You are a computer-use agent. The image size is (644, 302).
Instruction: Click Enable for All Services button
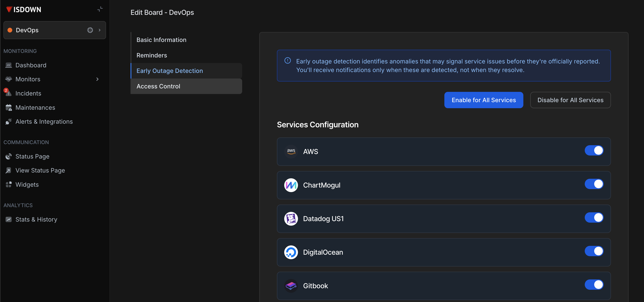pos(483,100)
